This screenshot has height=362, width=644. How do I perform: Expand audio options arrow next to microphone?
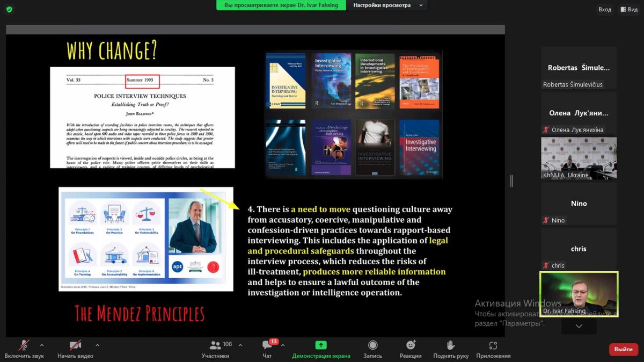tap(42, 345)
